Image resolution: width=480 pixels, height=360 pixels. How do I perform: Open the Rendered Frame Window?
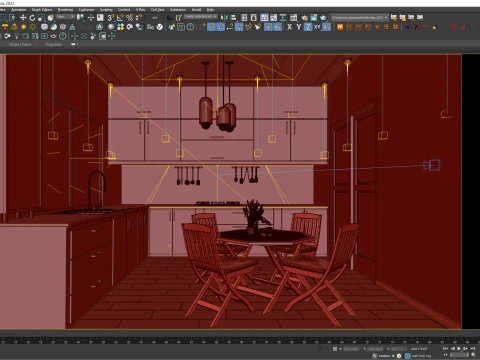pos(314,17)
